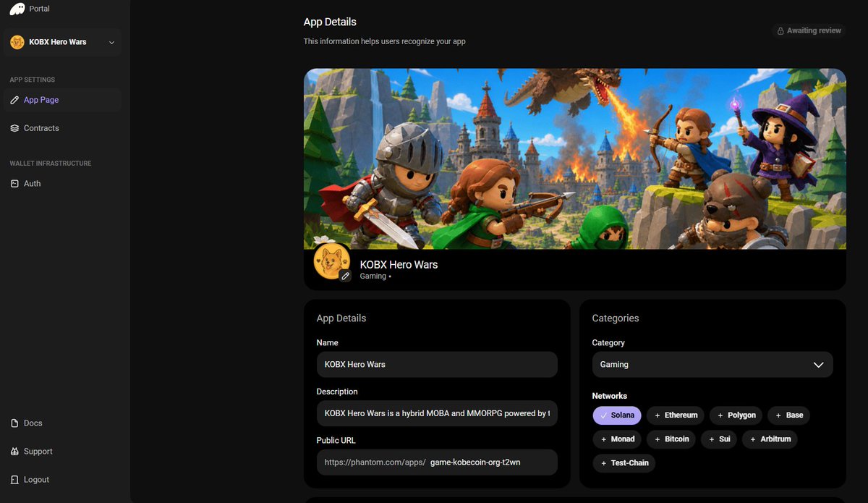The width and height of the screenshot is (868, 503).
Task: Click the Description input field
Action: click(x=437, y=413)
